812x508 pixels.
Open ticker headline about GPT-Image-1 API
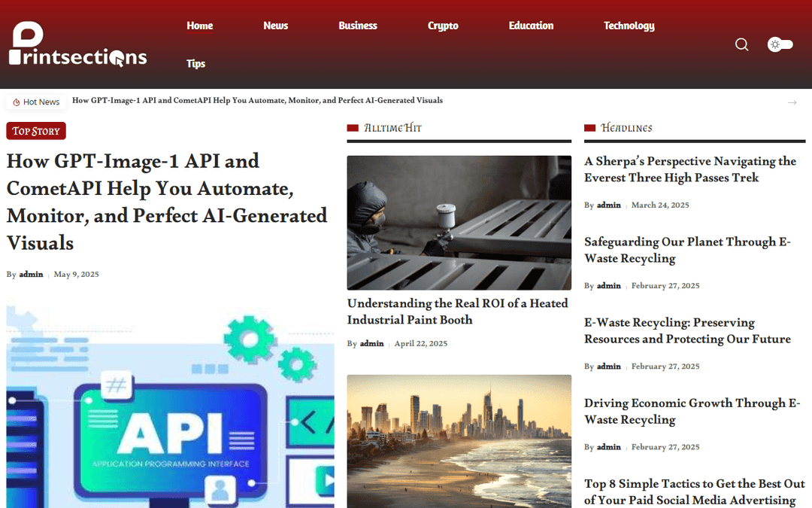pos(257,101)
